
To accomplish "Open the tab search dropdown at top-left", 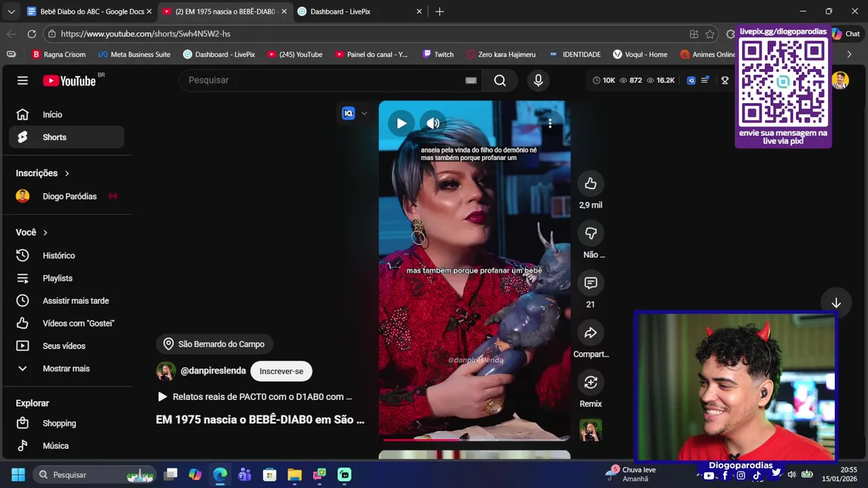I will coord(11,12).
